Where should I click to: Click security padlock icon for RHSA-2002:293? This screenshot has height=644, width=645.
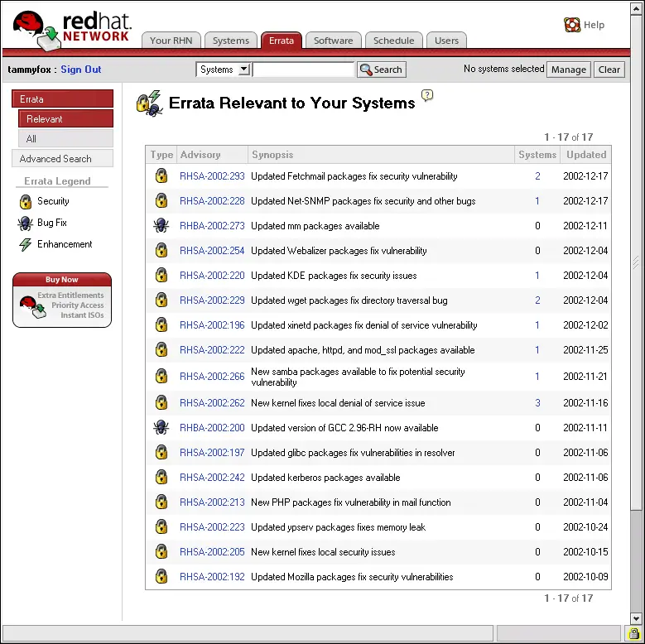(161, 176)
